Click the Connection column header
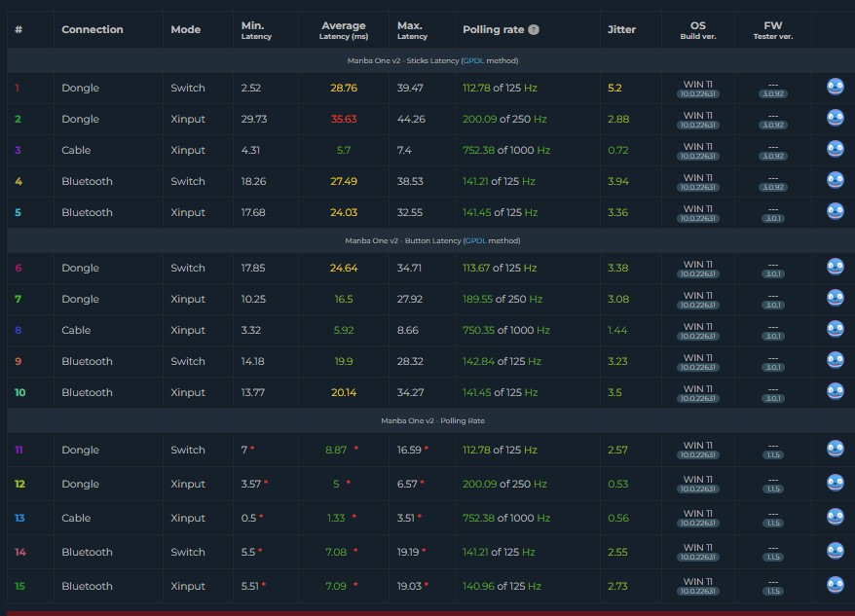The width and height of the screenshot is (855, 616). 93,29
